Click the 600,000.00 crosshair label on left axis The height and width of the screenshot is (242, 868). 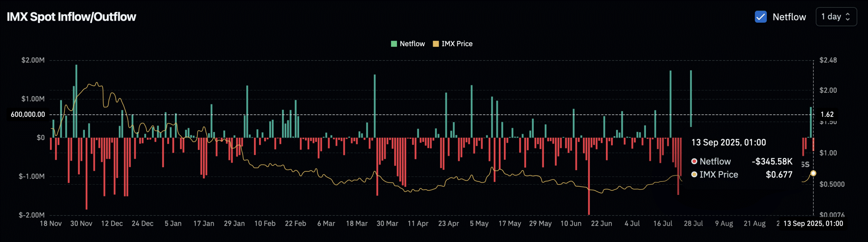coord(28,114)
